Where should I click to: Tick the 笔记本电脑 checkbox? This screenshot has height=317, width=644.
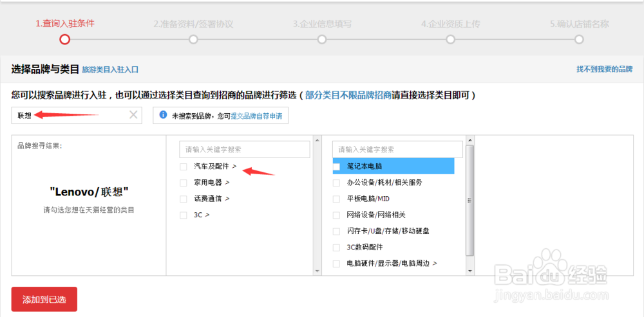(336, 167)
